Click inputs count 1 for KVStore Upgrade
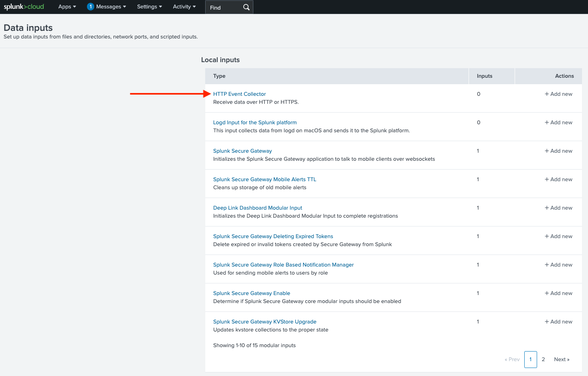This screenshot has height=376, width=588. tap(478, 321)
